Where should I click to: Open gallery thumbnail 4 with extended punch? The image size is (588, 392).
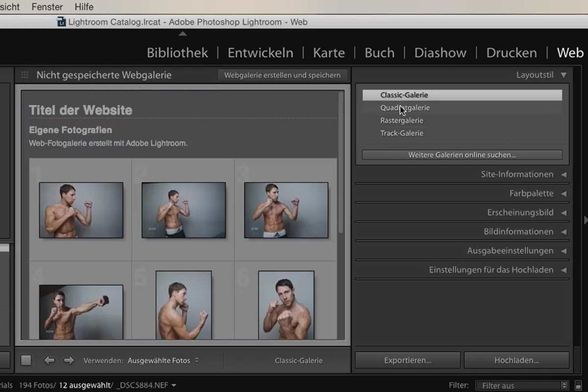[x=81, y=312]
